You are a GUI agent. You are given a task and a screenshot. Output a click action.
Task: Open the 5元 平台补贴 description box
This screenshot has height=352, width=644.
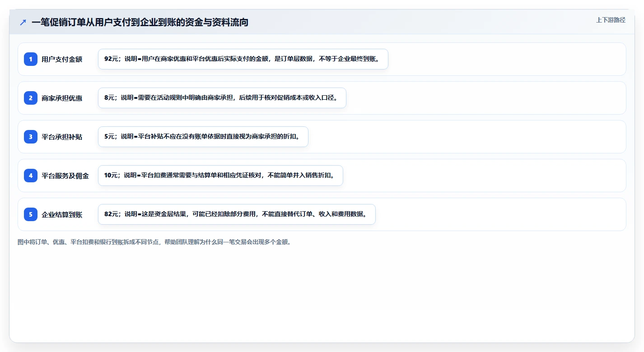(203, 137)
